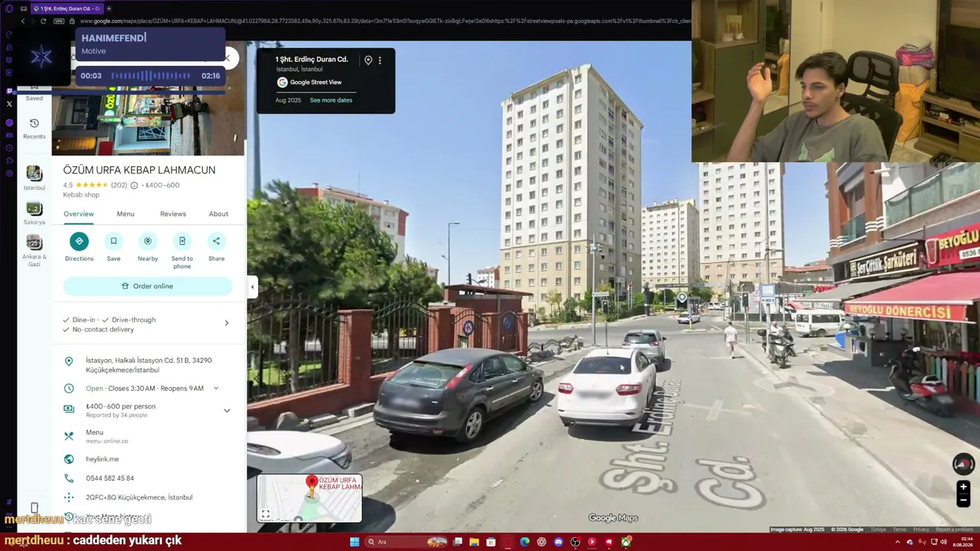Open the About tab
This screenshot has height=551, width=980.
(x=218, y=214)
